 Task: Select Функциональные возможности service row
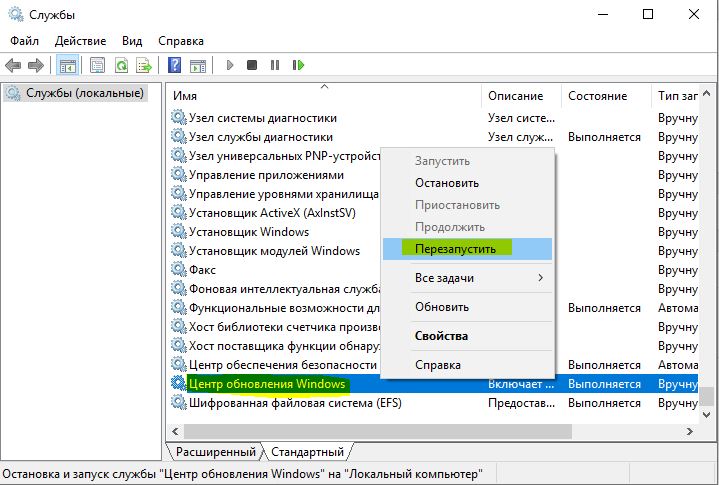285,308
